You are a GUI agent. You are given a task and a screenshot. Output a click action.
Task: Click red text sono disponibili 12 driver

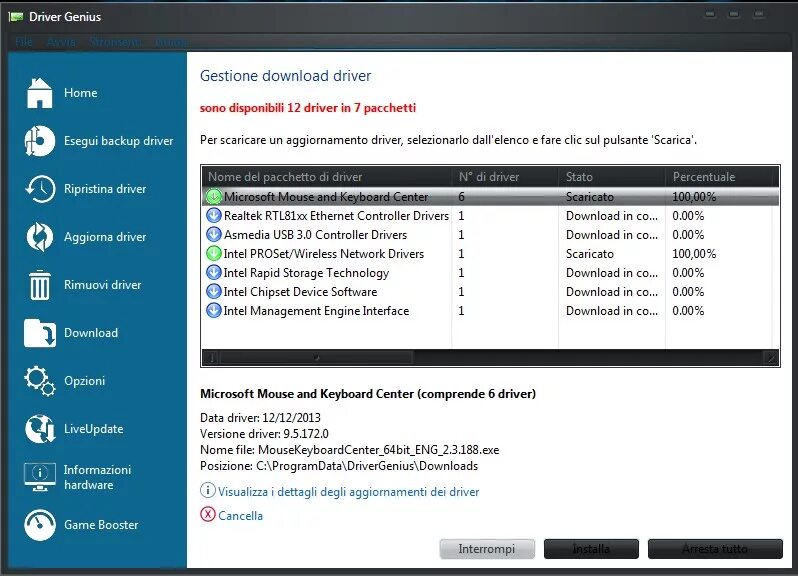click(308, 108)
